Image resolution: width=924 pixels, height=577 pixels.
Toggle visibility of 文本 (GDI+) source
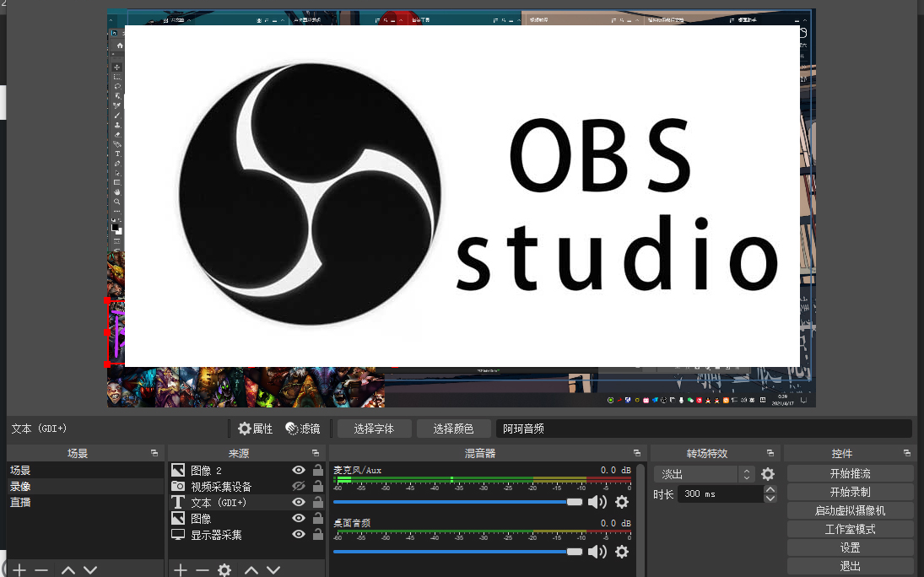click(299, 502)
